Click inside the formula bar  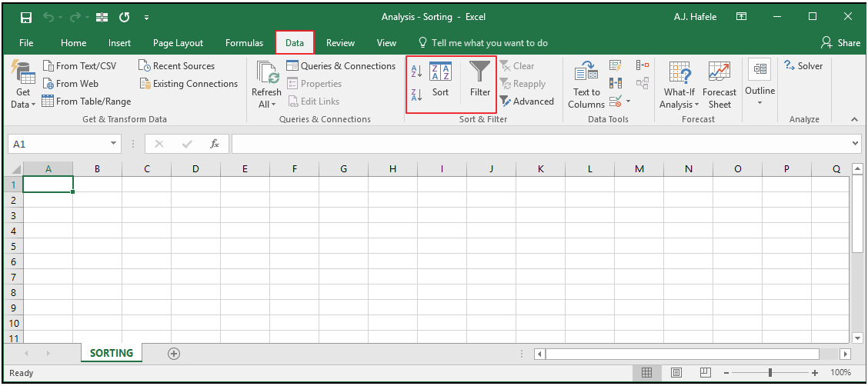pyautogui.click(x=542, y=144)
